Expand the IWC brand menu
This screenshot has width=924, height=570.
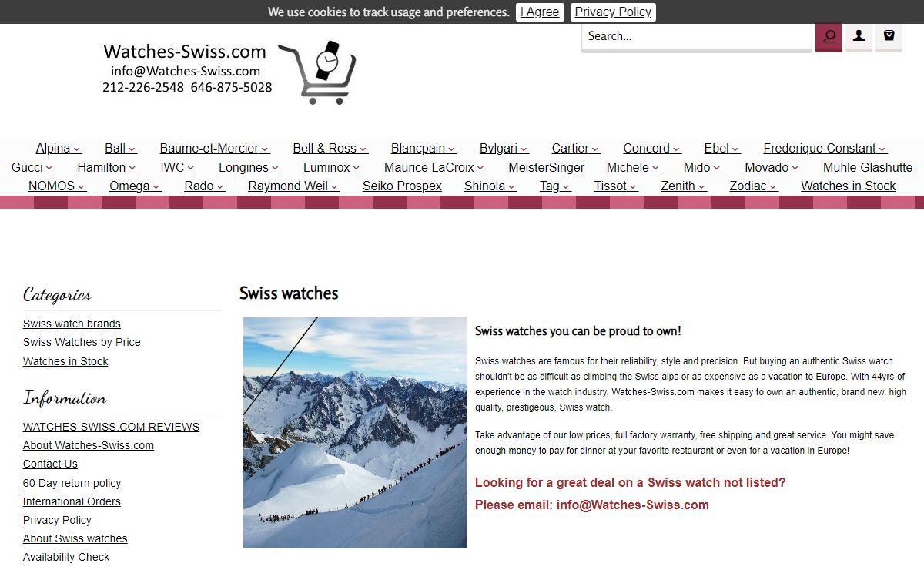[178, 167]
